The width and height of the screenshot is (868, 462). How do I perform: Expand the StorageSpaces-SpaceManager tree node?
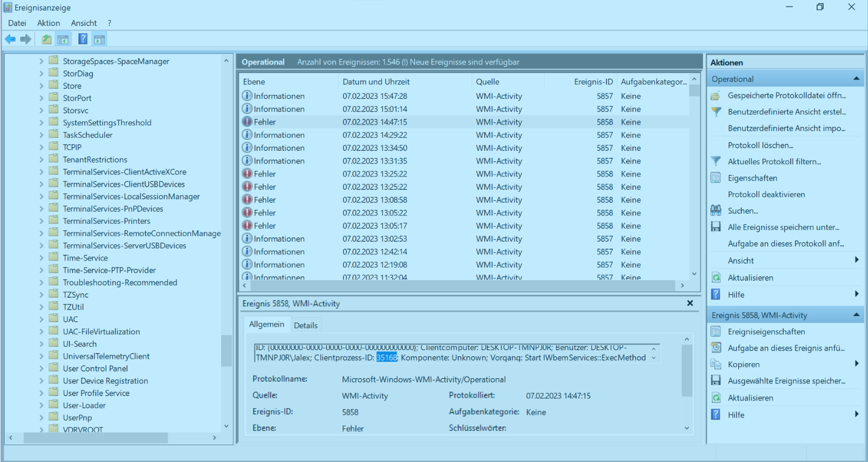[x=41, y=61]
